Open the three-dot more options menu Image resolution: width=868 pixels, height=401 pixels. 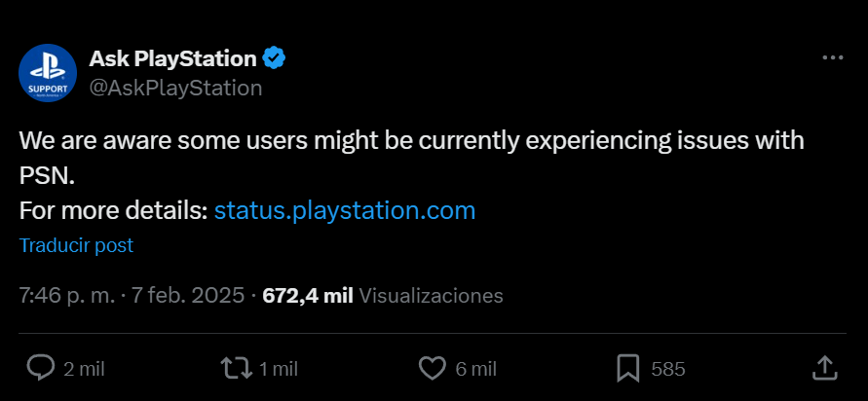pos(832,58)
